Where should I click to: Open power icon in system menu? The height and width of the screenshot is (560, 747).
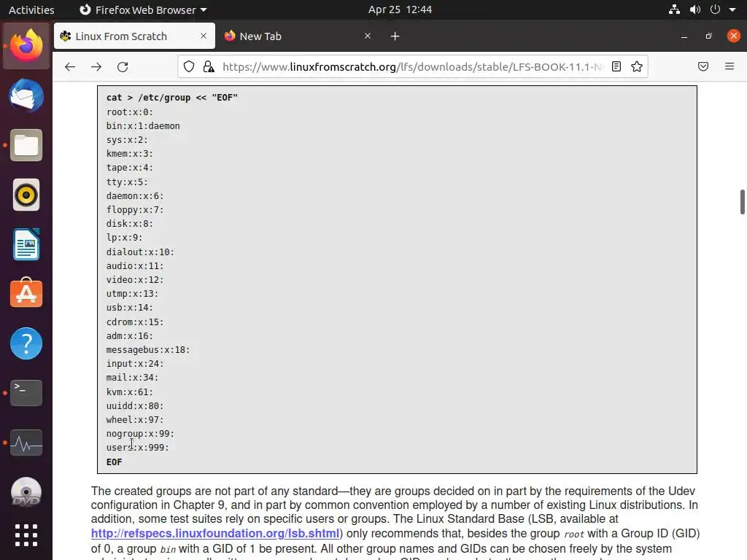point(715,9)
